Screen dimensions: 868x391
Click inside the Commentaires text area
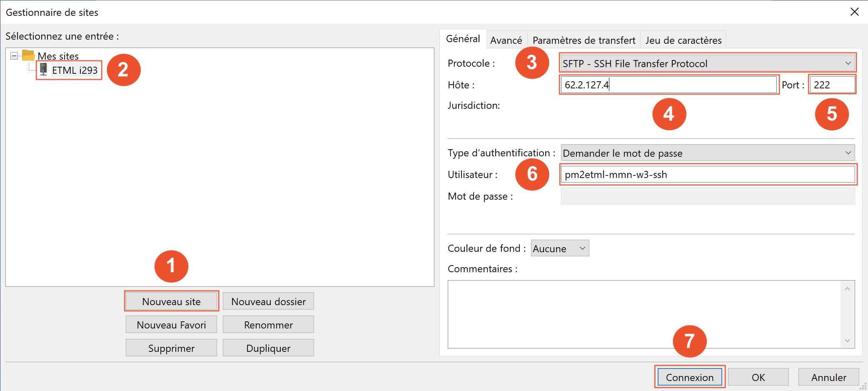pos(644,314)
